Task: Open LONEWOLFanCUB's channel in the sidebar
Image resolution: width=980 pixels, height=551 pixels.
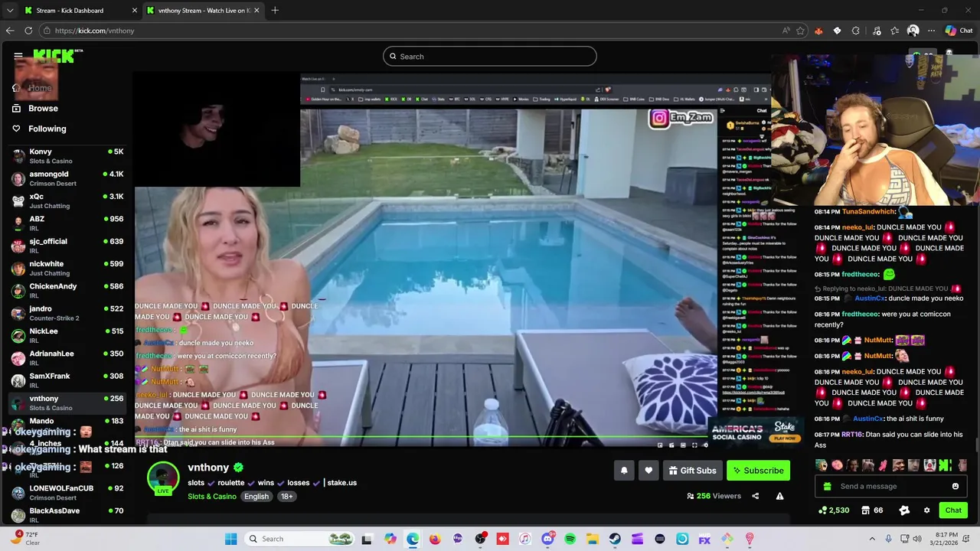Action: [x=67, y=492]
